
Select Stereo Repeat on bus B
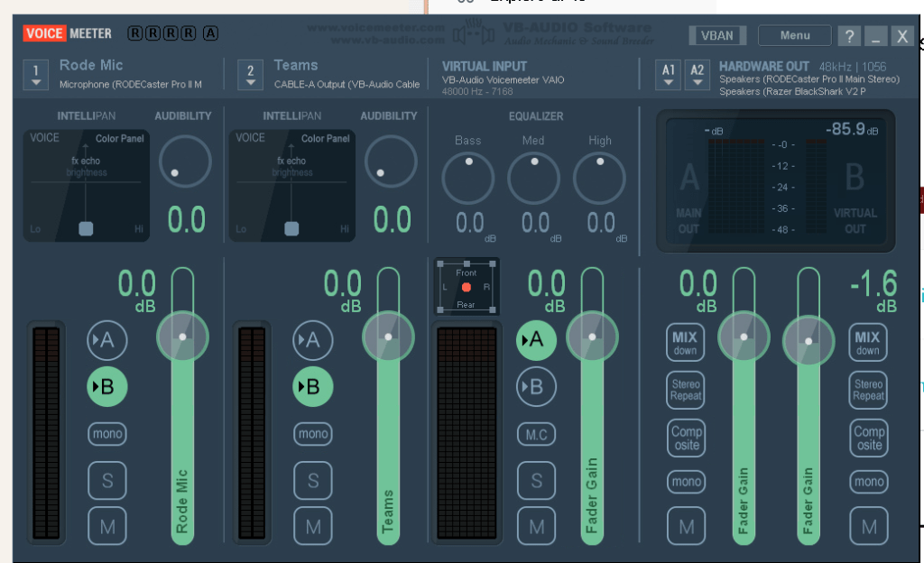point(868,390)
